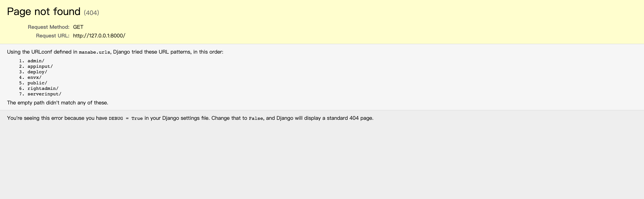The image size is (644, 199).
Task: Click the False code text
Action: pyautogui.click(x=256, y=118)
